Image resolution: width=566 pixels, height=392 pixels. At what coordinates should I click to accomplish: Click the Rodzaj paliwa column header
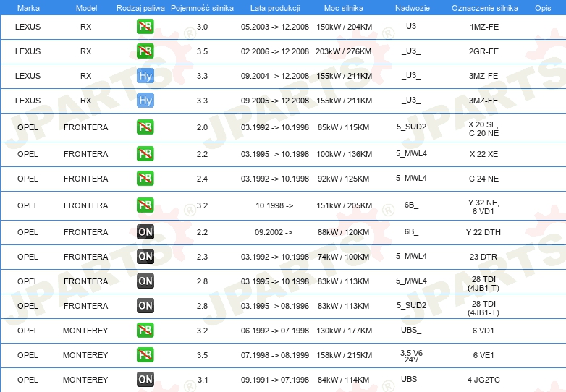[140, 8]
